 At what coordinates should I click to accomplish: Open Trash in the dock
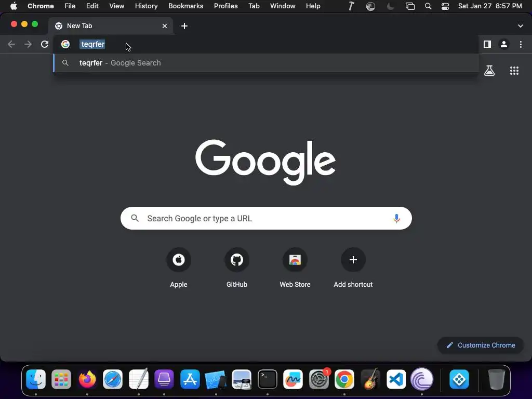coord(496,379)
